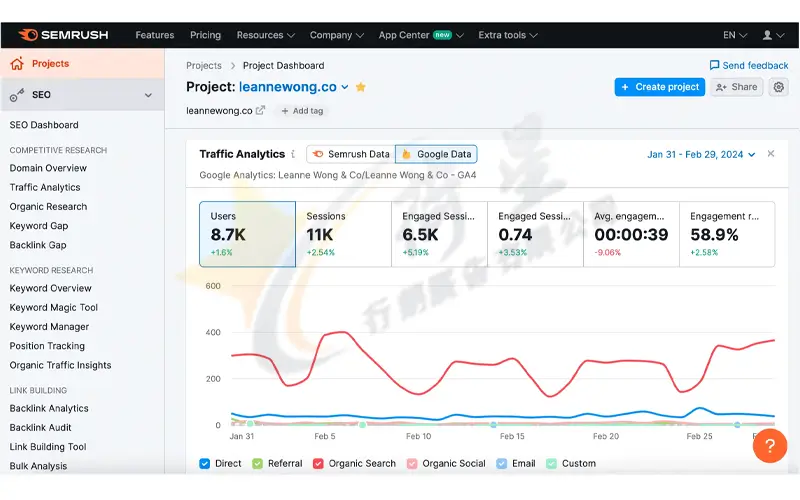Open project settings gear
The width and height of the screenshot is (800, 500).
[x=778, y=87]
